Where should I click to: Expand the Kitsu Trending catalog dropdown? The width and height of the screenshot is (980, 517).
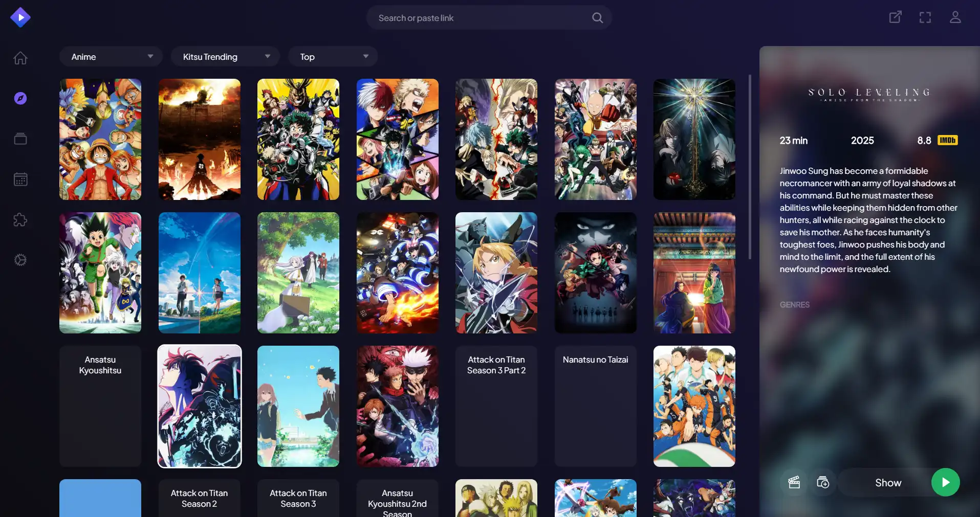point(225,57)
